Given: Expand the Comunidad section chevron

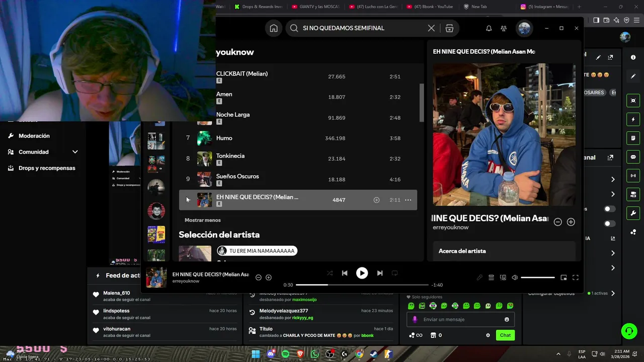Looking at the screenshot, I should pos(75,152).
